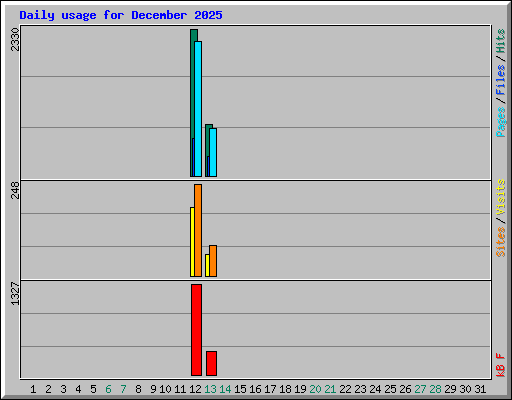Viewport: 512px width, 400px height.
Task: Click day 15 on the date axis
Action: tap(240, 389)
